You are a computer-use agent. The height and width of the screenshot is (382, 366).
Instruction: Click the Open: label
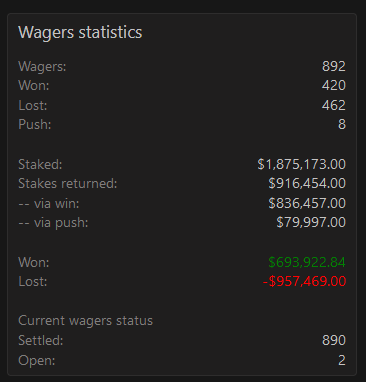(37, 361)
